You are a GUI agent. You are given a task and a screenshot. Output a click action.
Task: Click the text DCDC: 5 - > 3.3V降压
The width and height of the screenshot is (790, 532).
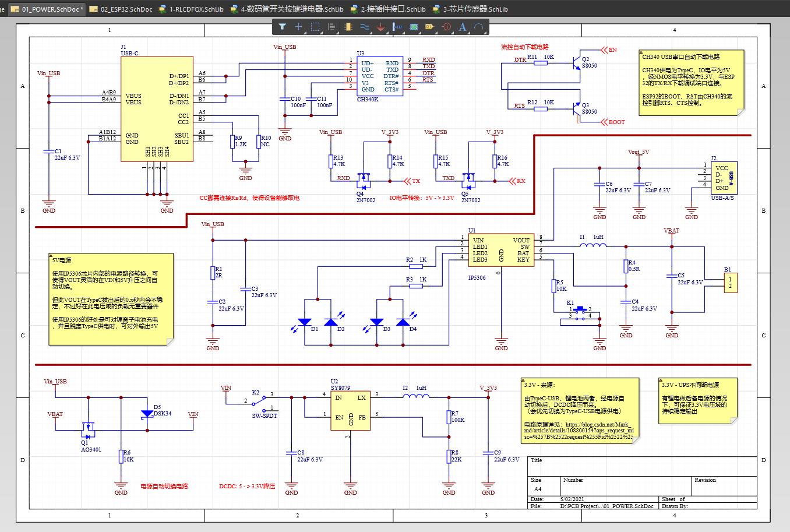pos(247,486)
